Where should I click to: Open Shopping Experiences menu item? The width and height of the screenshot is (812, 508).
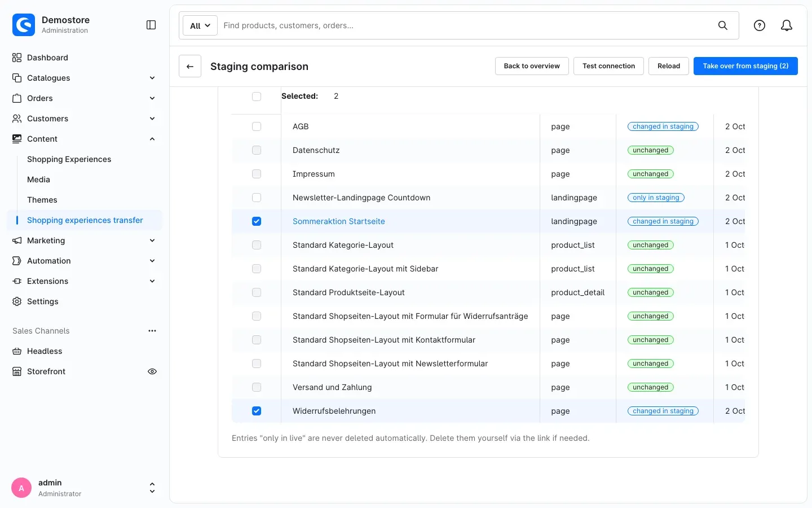[x=69, y=159]
